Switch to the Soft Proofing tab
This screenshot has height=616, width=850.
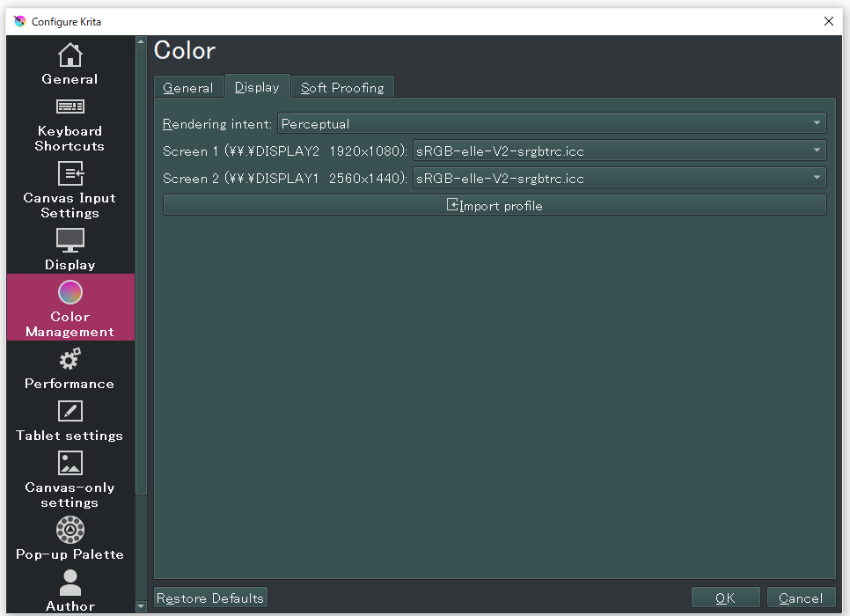(x=342, y=88)
